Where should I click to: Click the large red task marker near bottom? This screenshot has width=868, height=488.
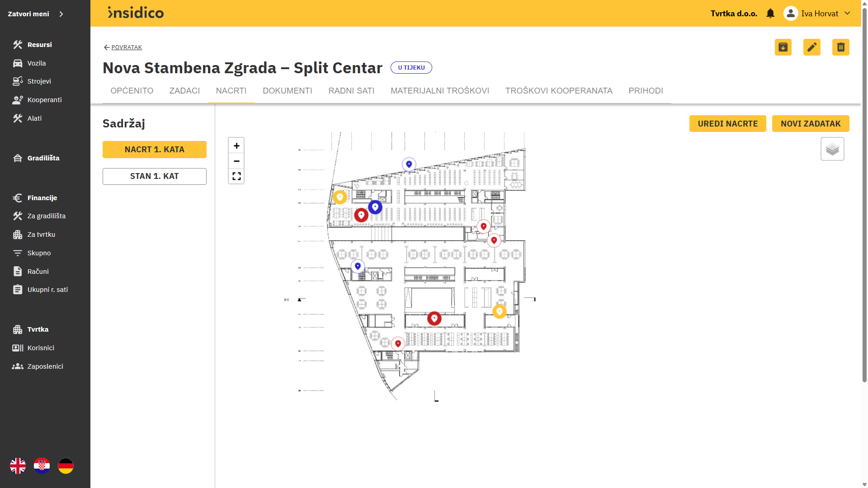[x=434, y=318]
